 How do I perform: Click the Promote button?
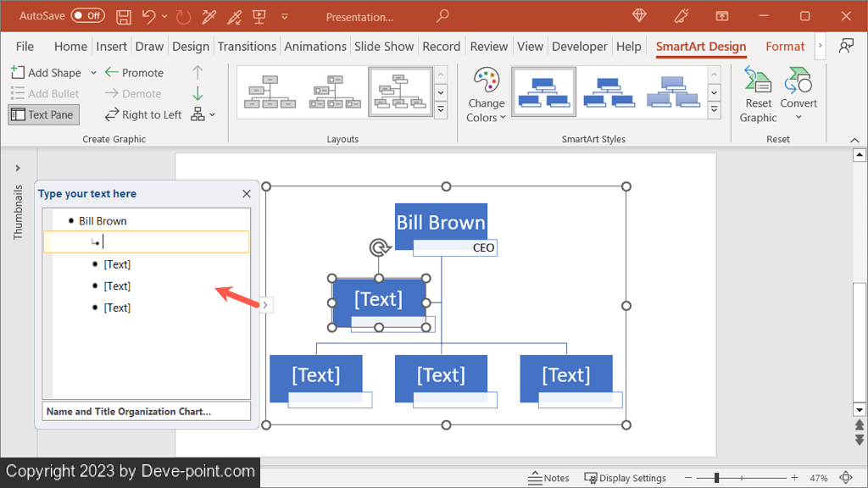point(134,73)
